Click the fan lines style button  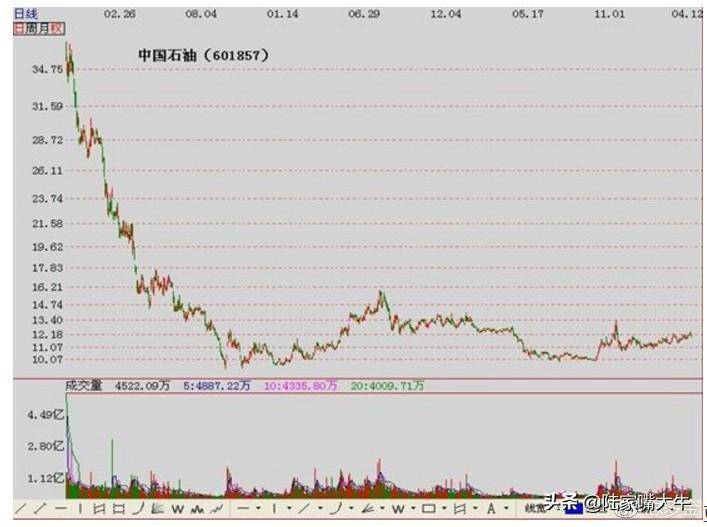(x=367, y=509)
